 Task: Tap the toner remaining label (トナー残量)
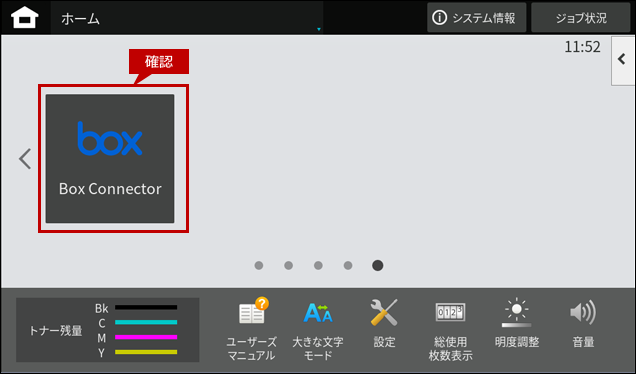56,331
